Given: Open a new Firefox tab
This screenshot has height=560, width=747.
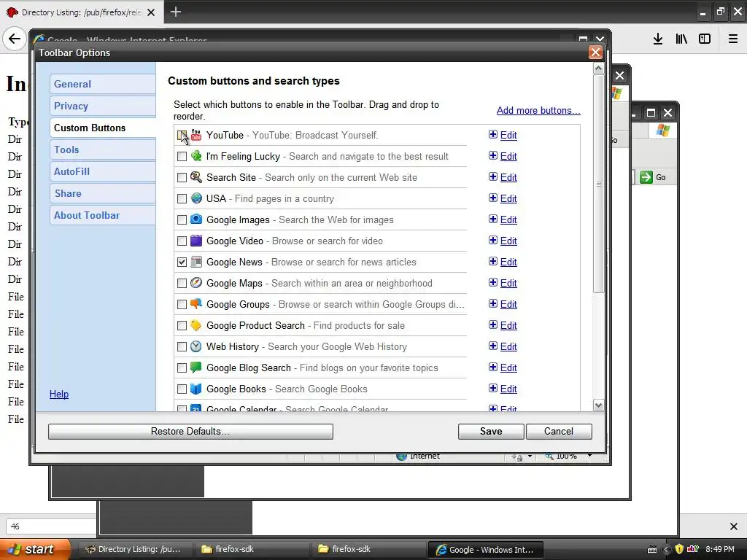Looking at the screenshot, I should (175, 12).
